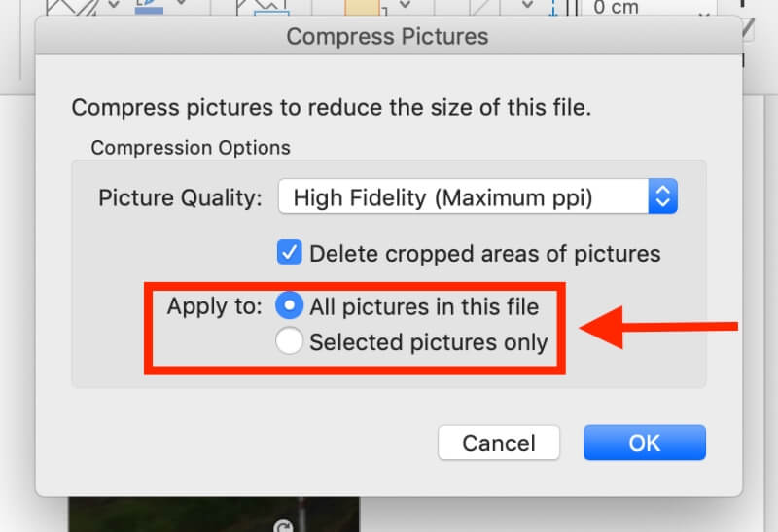Click the picture icon with the blue frame
The height and width of the screenshot is (532, 778).
click(x=263, y=7)
